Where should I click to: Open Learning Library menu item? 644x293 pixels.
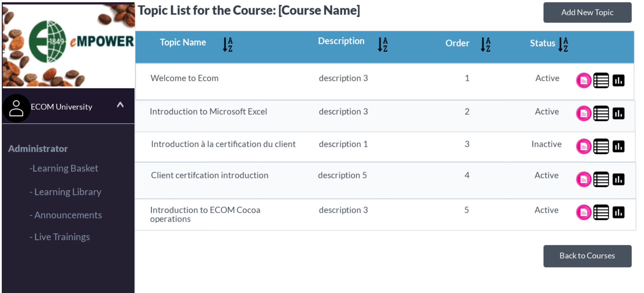(x=66, y=192)
